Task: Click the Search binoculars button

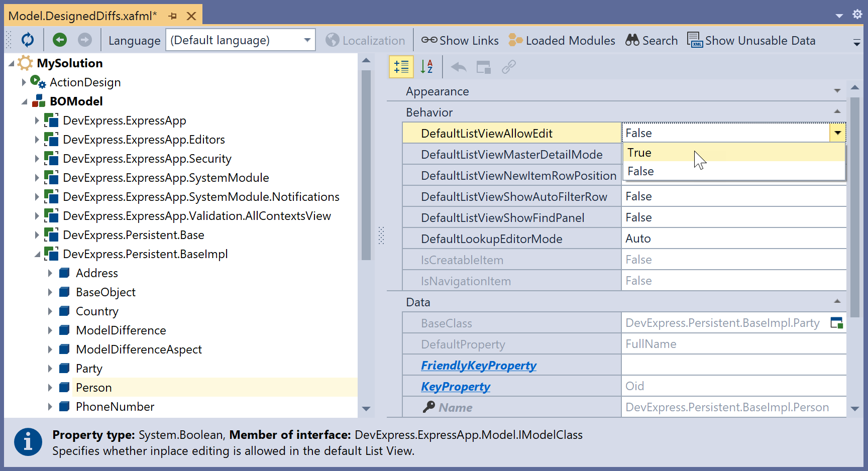Action: pyautogui.click(x=652, y=40)
